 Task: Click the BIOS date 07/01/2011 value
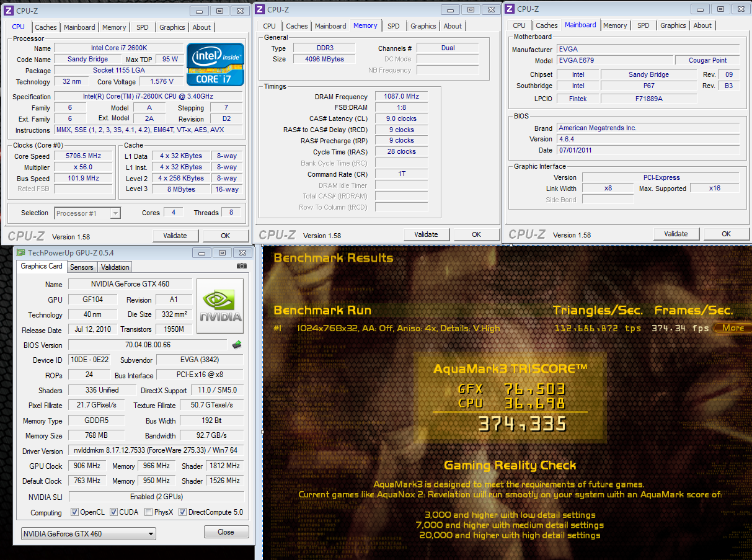648,150
